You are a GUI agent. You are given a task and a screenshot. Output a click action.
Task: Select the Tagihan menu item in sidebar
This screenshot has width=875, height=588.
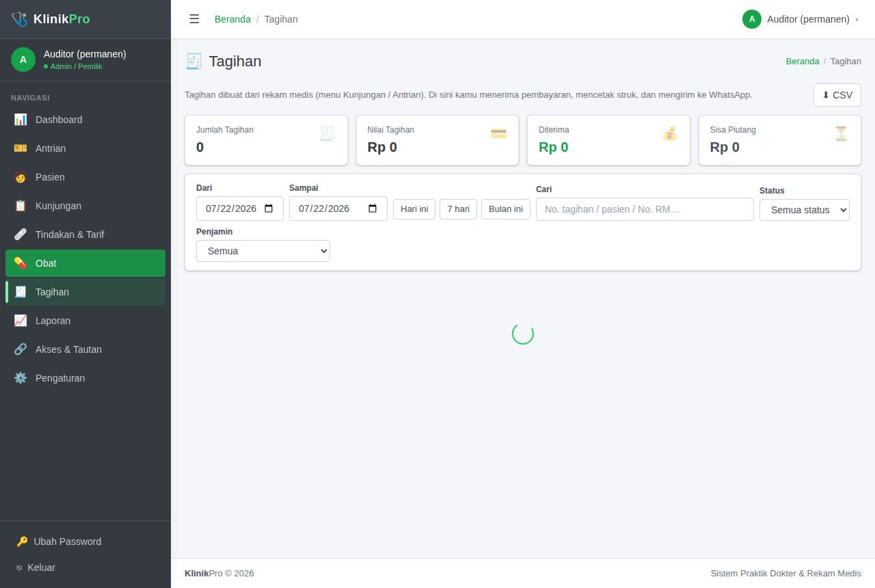(x=85, y=292)
